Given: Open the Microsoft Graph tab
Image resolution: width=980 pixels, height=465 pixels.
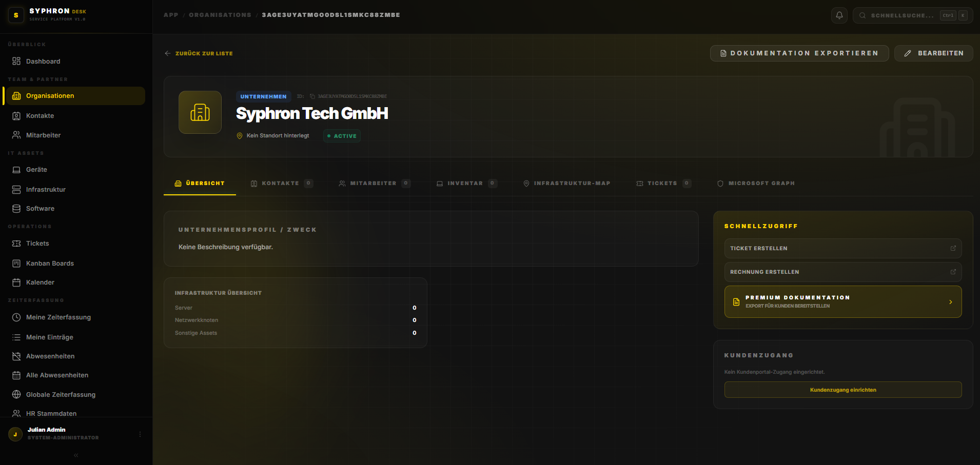Looking at the screenshot, I should tap(756, 184).
